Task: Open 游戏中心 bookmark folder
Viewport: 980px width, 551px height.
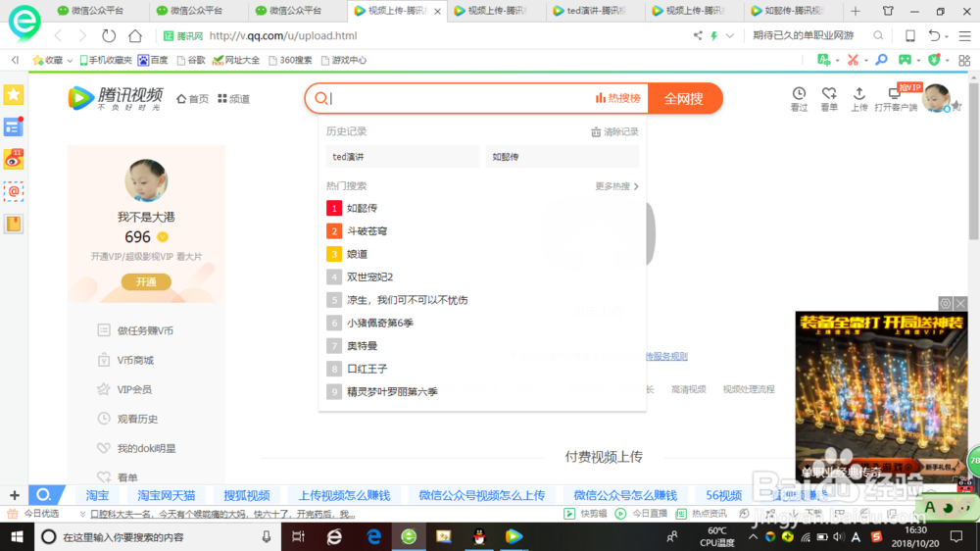Action: coord(344,60)
